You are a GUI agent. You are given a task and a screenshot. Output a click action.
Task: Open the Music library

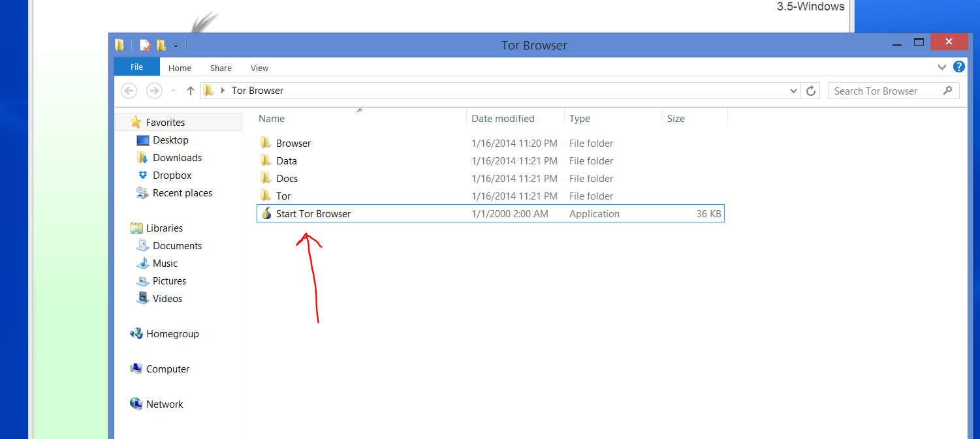tap(165, 264)
